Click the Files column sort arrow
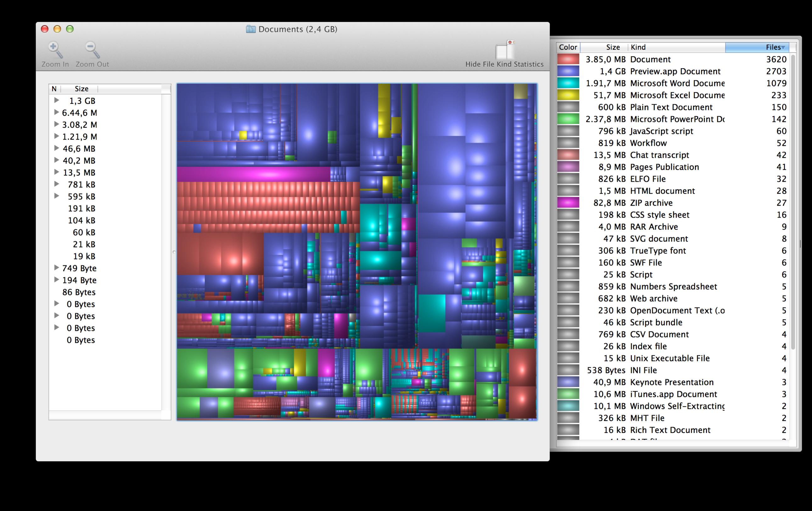Viewport: 812px width, 511px height. point(783,48)
